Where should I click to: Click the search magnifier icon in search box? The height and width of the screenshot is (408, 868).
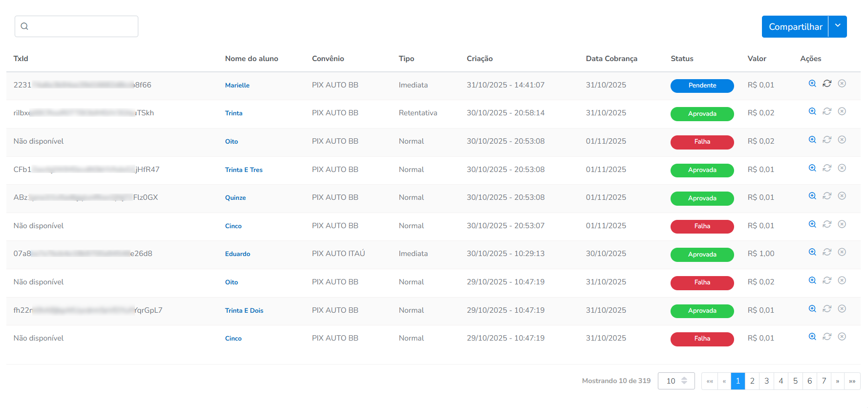coord(24,26)
